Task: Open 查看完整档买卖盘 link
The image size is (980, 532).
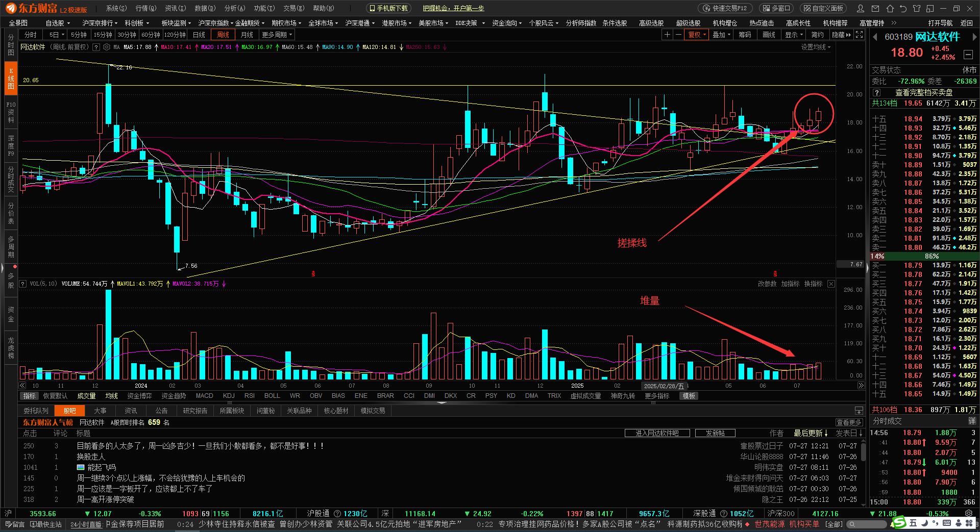Action: click(x=924, y=92)
